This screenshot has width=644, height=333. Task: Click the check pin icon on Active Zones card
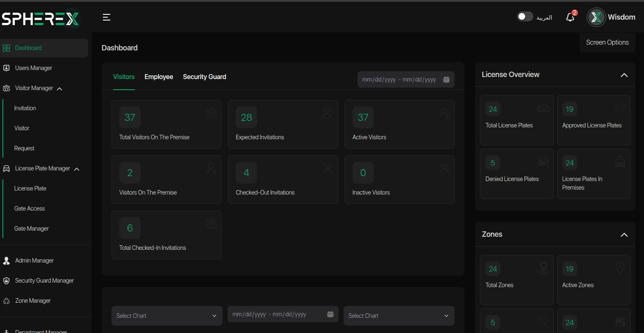point(620,267)
